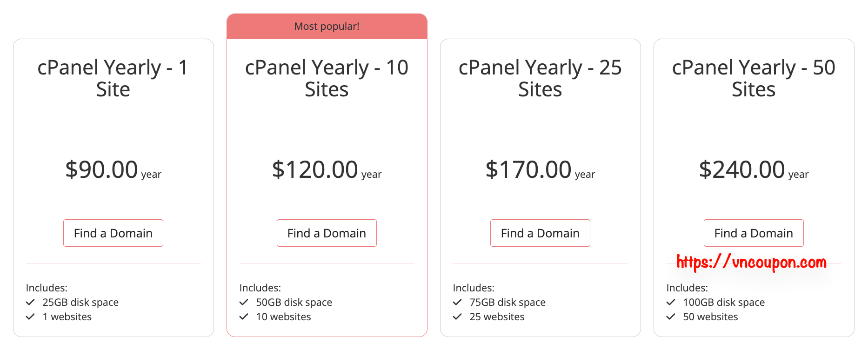This screenshot has height=351, width=868.
Task: Click checkmark icon beside 75GB disk space
Action: (458, 303)
